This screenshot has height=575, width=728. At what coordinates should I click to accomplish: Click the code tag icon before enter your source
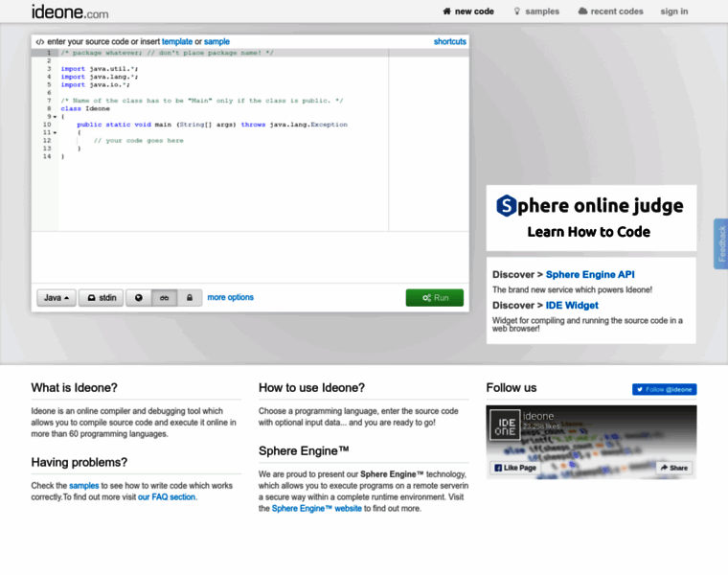coord(40,42)
